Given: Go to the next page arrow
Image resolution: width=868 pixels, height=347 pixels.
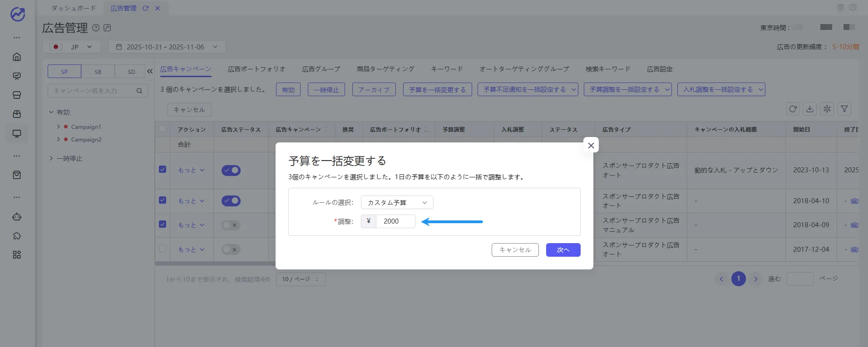Looking at the screenshot, I should 756,279.
